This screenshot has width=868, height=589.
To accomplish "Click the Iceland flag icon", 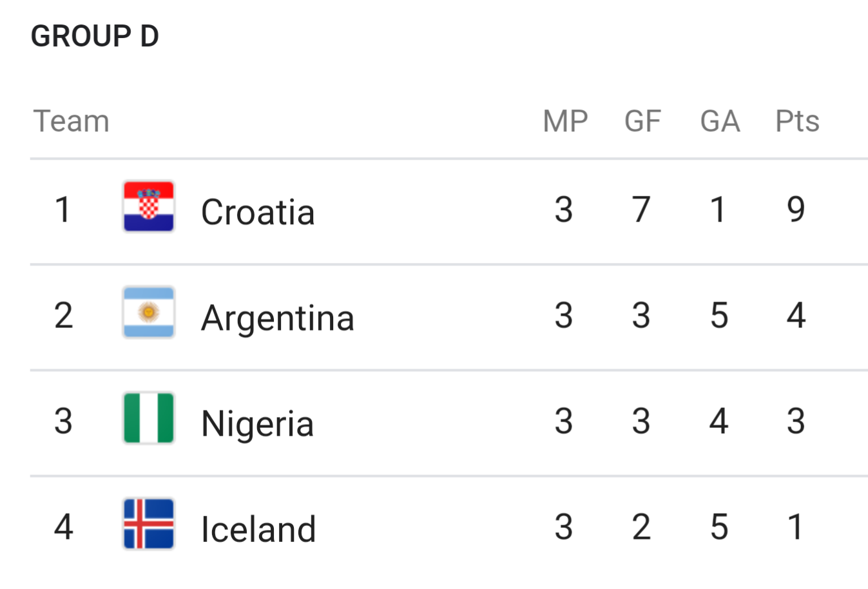I will point(148,524).
